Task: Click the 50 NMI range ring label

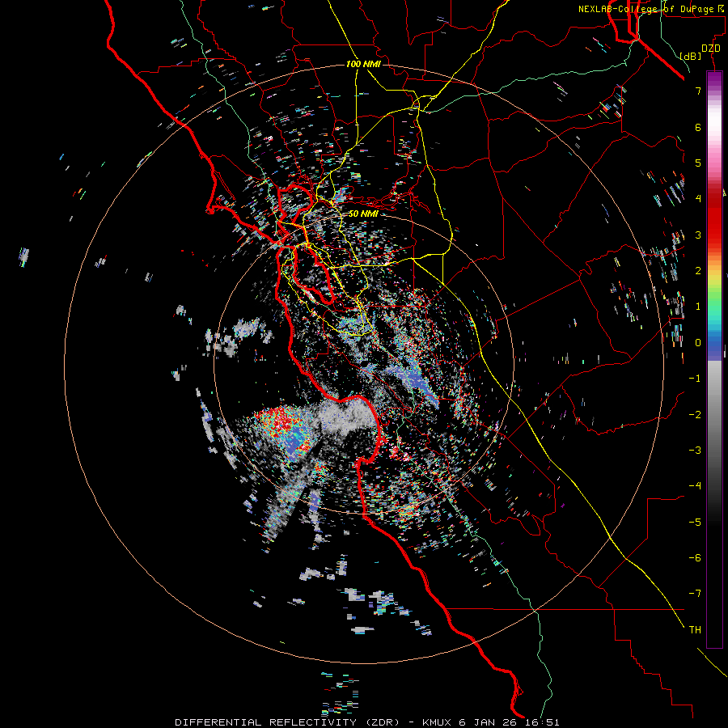Action: (363, 214)
